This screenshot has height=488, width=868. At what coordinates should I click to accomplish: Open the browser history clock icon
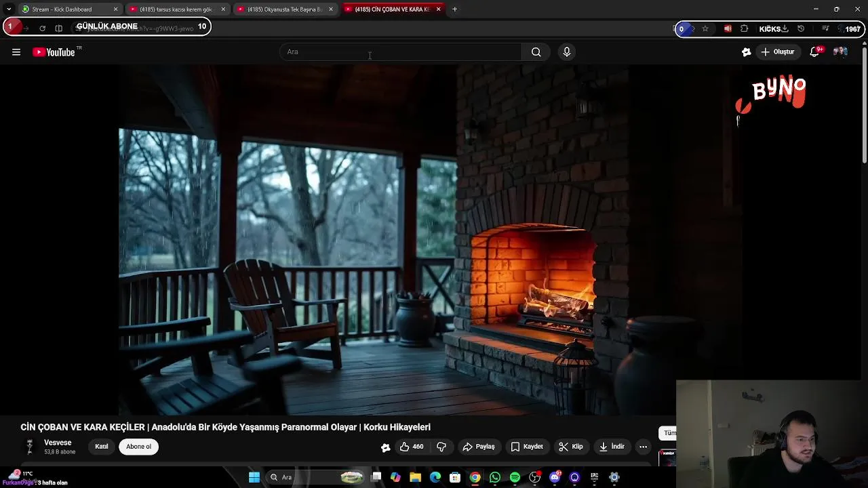801,28
